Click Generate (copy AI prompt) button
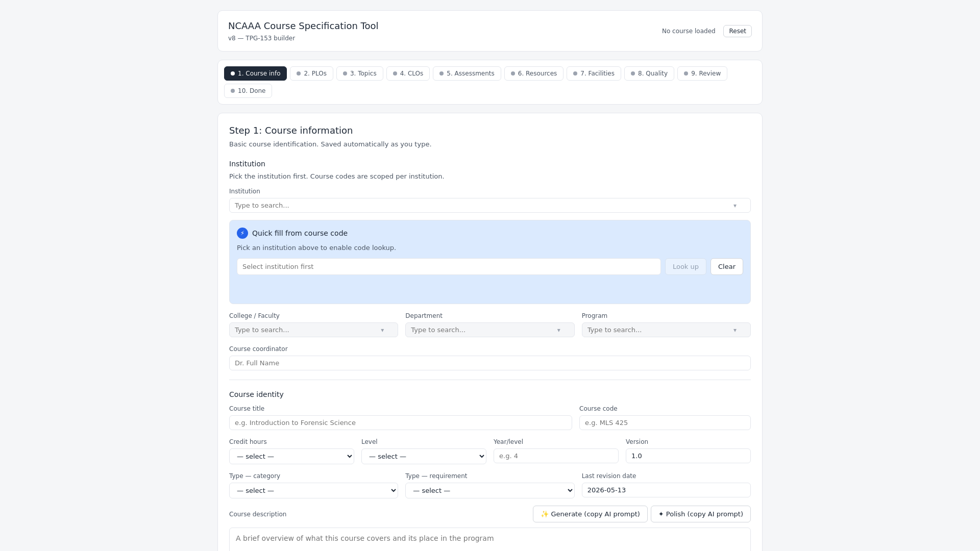 pyautogui.click(x=590, y=514)
